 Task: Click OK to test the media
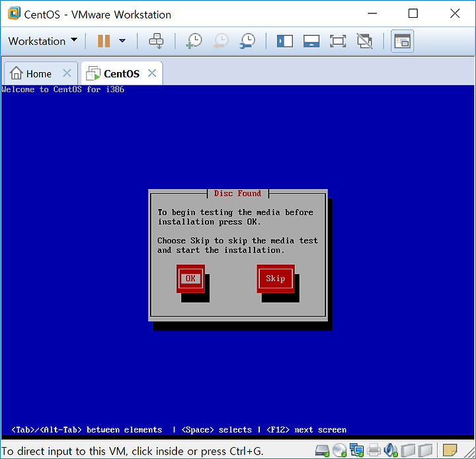coord(190,278)
